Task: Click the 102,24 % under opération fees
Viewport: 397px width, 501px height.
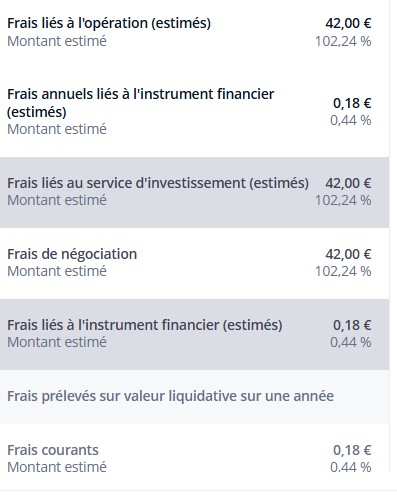Action: [x=343, y=41]
